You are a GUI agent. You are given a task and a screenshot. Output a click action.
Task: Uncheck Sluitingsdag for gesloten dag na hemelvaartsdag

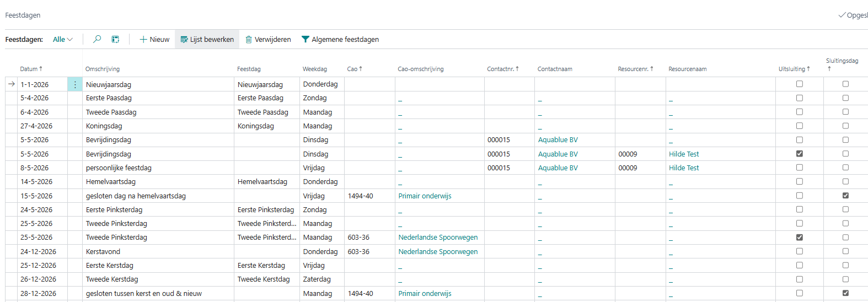845,196
